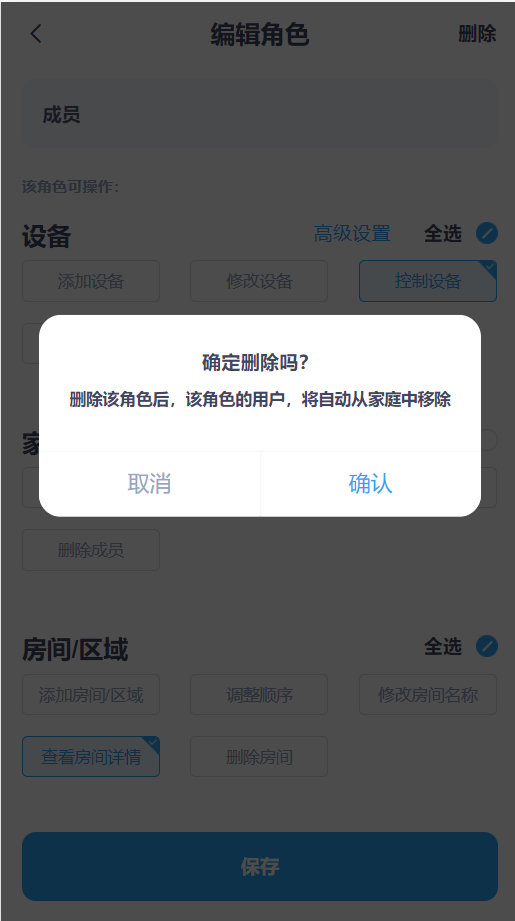Select the 全选 label beside 设备
The width and height of the screenshot is (515, 921).
pos(443,233)
